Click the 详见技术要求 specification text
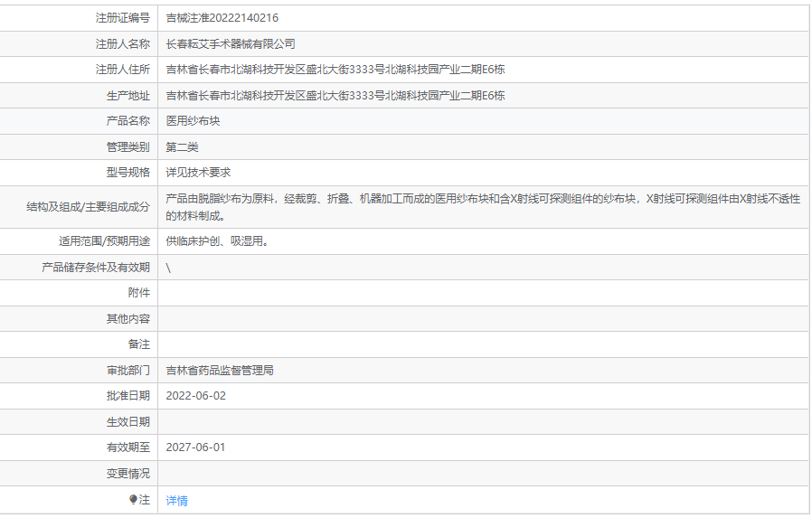Image resolution: width=812 pixels, height=518 pixels. click(198, 172)
